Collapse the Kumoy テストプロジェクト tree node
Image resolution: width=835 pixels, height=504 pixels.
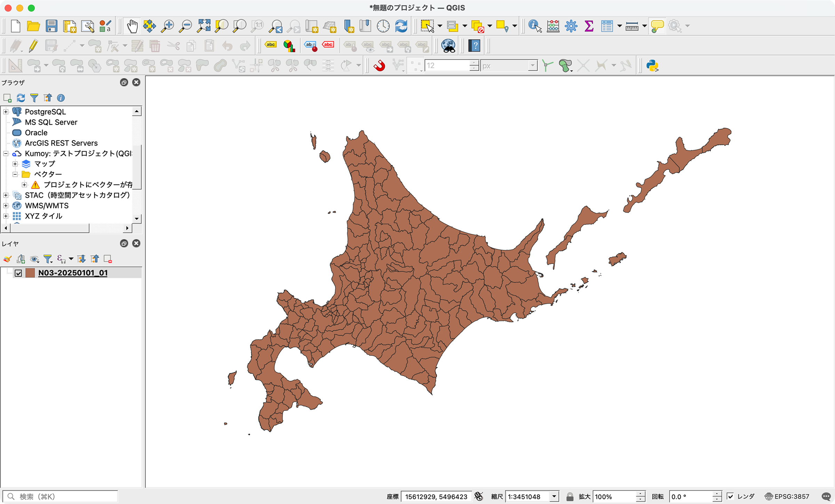6,153
